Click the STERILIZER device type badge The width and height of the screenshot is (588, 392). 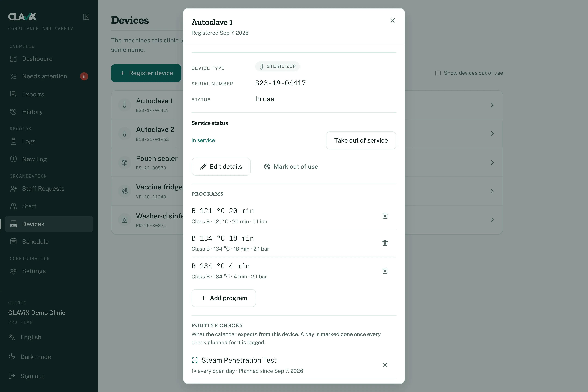tap(277, 66)
